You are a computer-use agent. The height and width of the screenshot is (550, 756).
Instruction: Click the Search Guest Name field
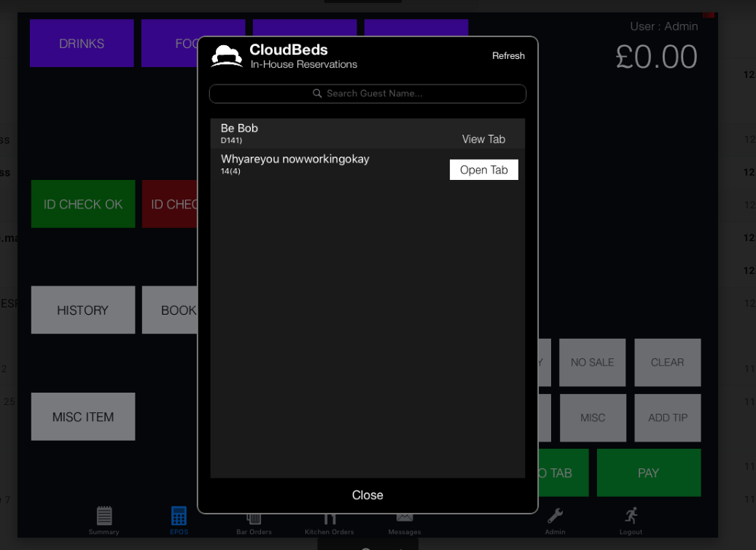367,93
